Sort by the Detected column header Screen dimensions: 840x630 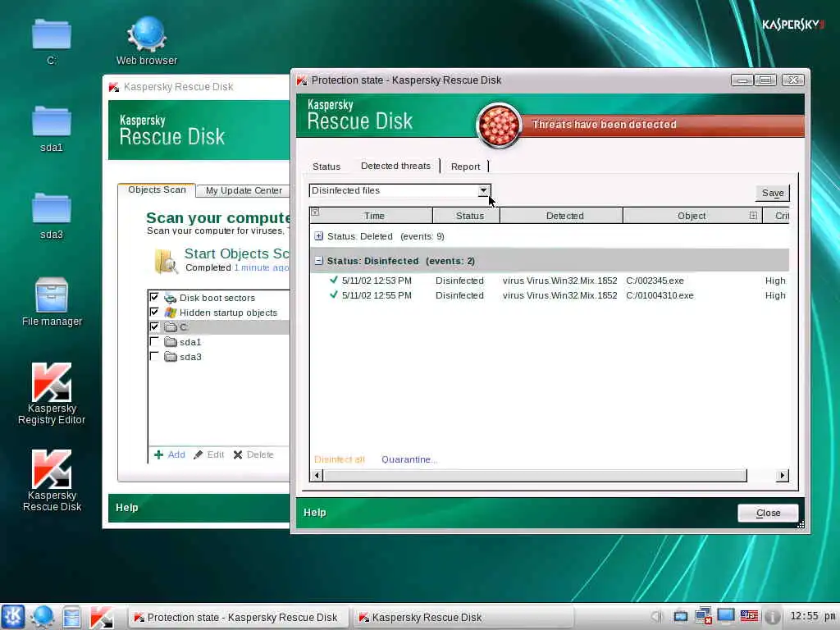click(x=561, y=216)
